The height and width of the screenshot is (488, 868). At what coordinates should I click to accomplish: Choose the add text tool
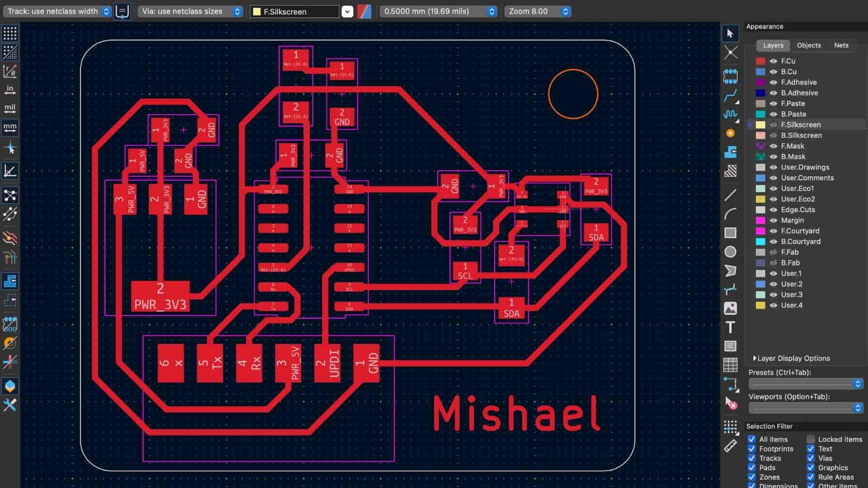(x=730, y=327)
